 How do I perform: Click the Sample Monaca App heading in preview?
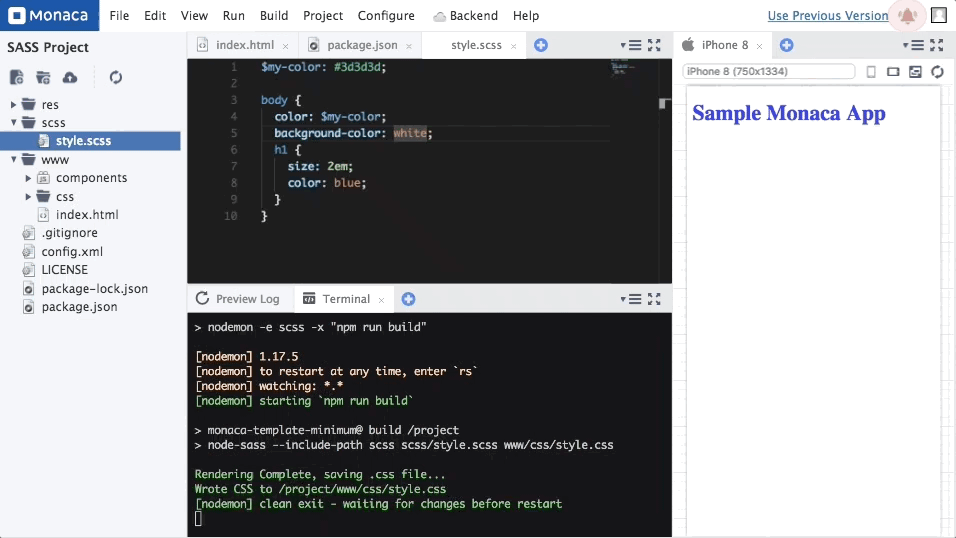tap(789, 113)
